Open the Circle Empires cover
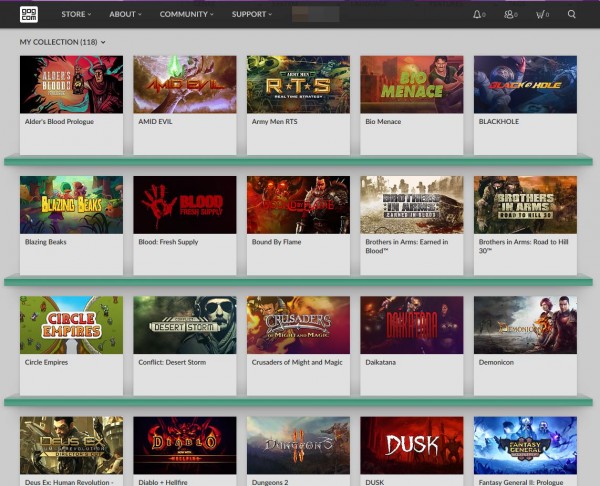 tap(72, 325)
